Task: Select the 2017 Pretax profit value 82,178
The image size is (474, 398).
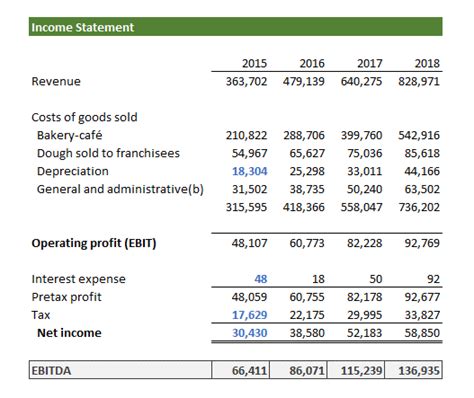Action: (x=364, y=297)
